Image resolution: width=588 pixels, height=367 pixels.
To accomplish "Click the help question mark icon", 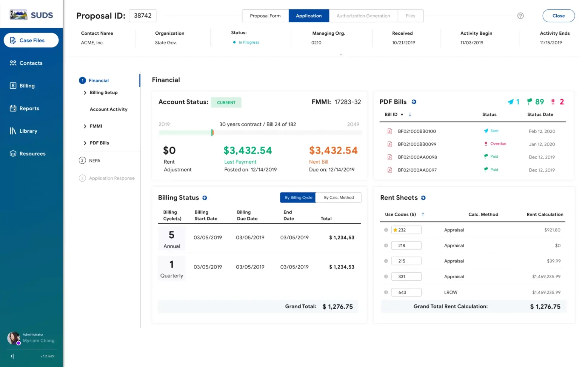I will click(520, 16).
